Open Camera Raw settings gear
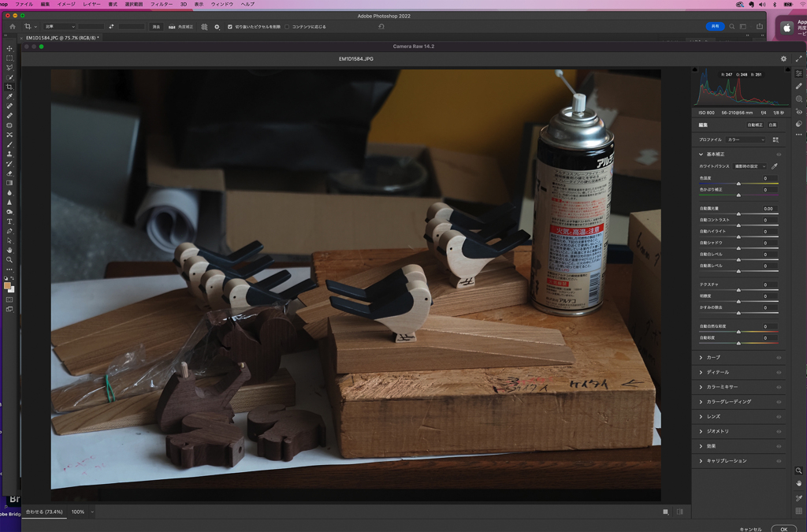 pos(783,58)
